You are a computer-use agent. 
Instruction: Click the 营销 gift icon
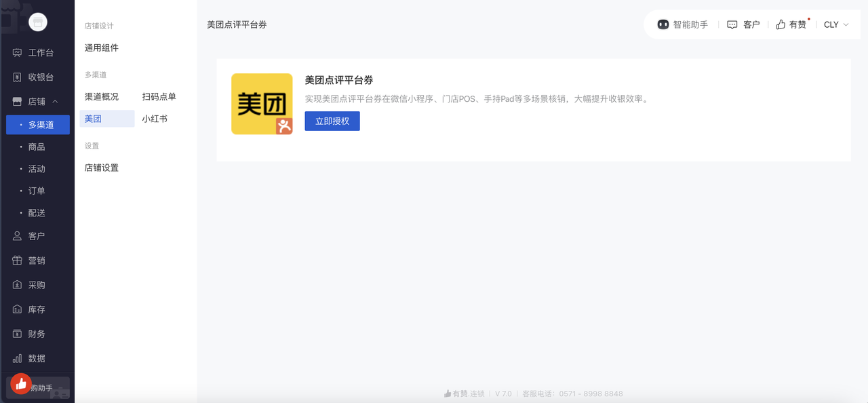pyautogui.click(x=17, y=261)
